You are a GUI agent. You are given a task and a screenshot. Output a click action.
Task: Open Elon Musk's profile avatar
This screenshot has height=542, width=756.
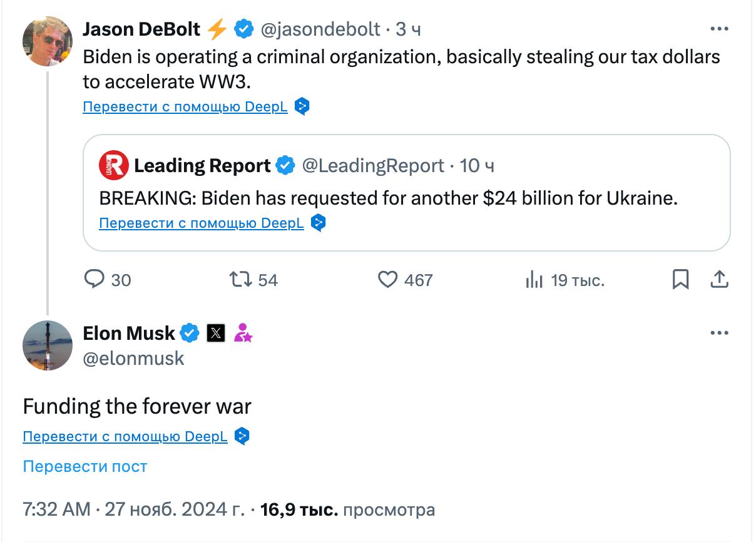pos(48,345)
